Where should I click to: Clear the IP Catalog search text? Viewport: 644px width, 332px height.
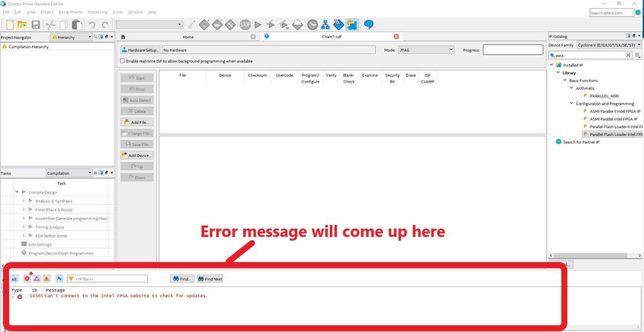pyautogui.click(x=628, y=55)
